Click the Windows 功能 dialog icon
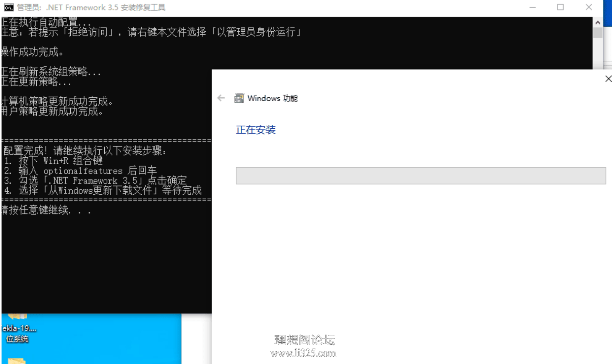612x364 pixels. point(239,98)
